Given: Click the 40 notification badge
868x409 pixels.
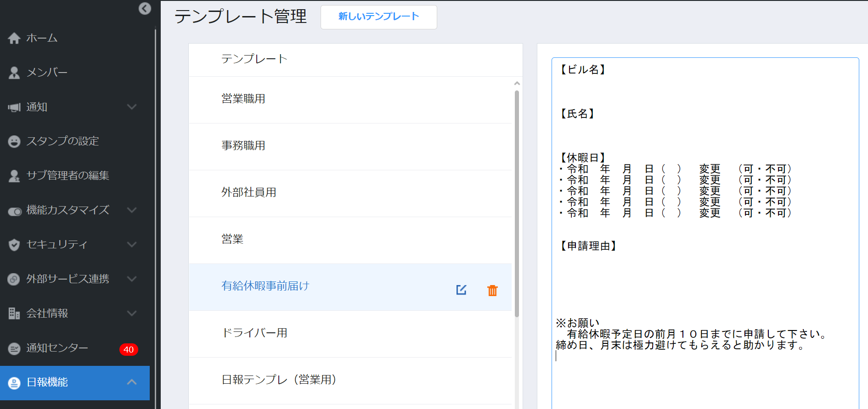Looking at the screenshot, I should [x=129, y=349].
